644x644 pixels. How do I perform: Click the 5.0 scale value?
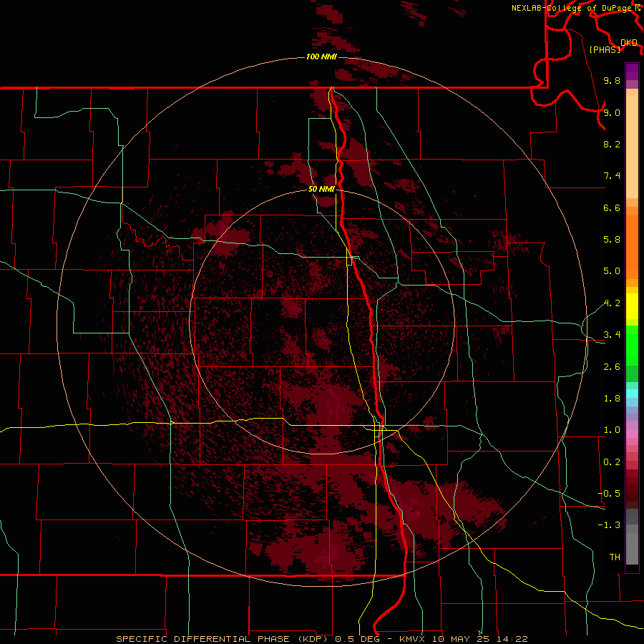(x=612, y=271)
